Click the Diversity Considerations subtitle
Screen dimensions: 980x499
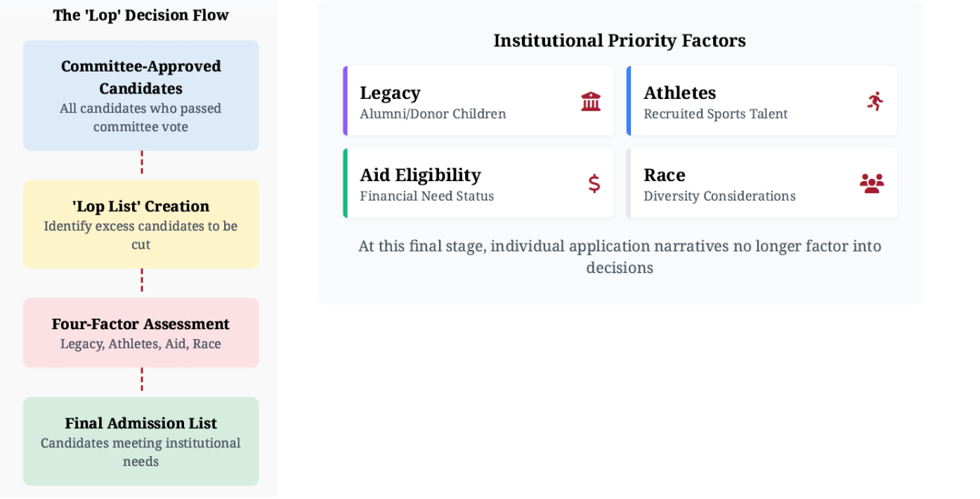(719, 197)
